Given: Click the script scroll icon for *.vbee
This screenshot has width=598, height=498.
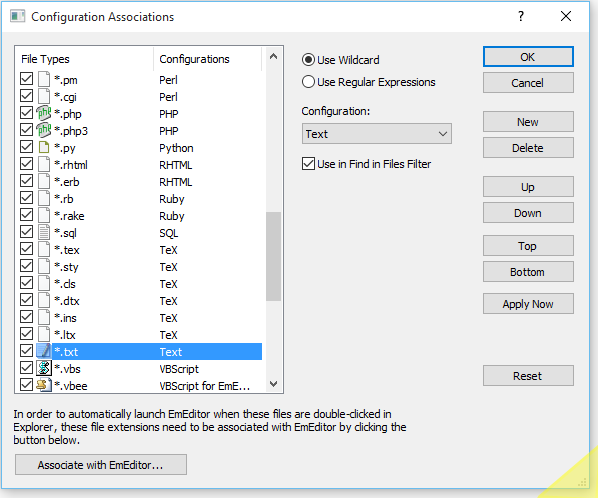Looking at the screenshot, I should coord(44,385).
